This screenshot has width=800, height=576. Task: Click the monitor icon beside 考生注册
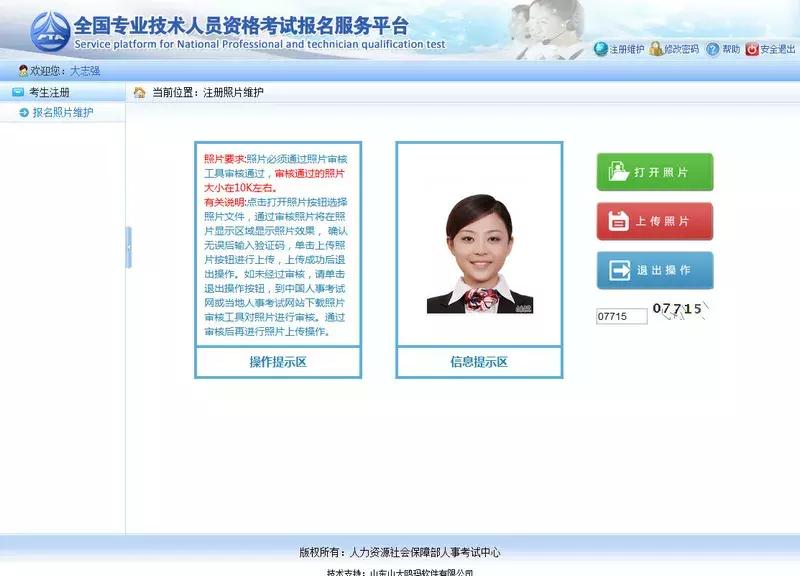tap(18, 91)
